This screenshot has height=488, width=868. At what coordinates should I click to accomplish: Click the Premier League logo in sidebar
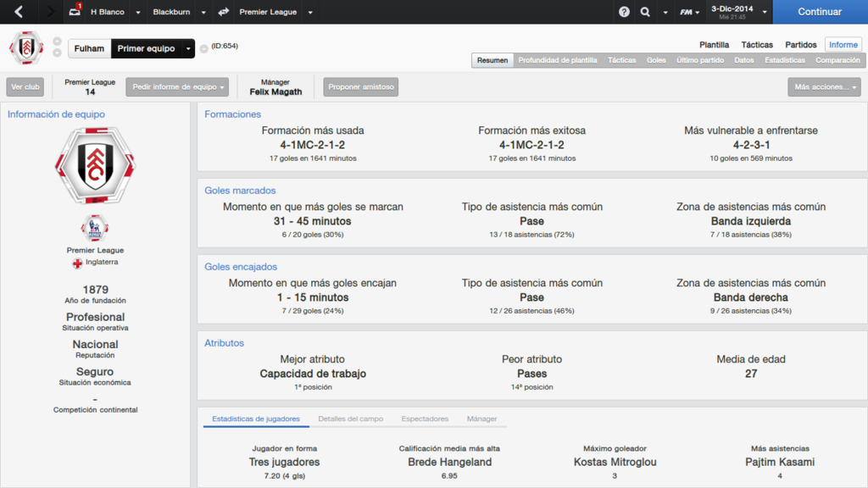[95, 227]
